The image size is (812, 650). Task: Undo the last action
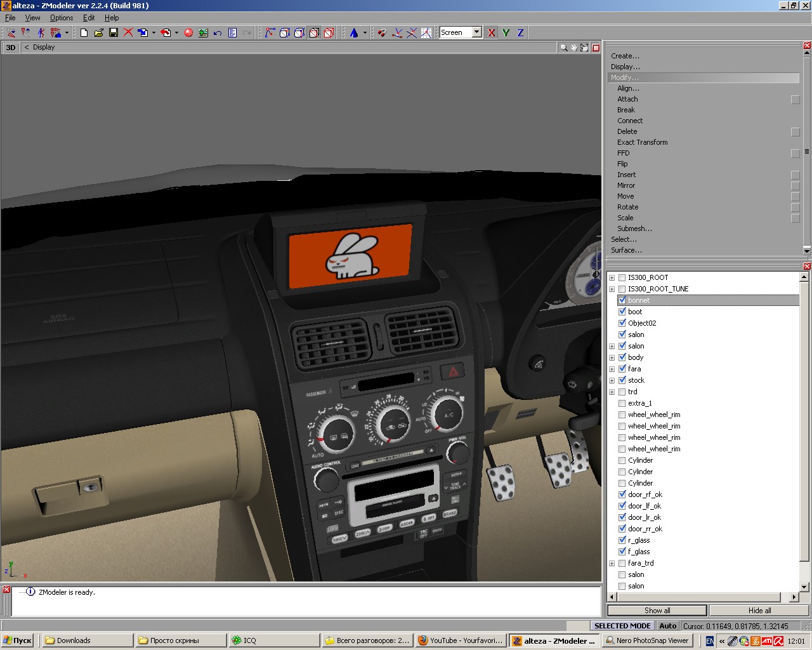pos(218,32)
